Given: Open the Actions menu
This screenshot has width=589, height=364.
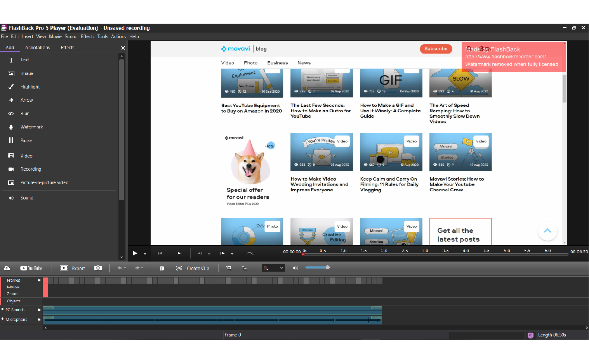Looking at the screenshot, I should [118, 36].
